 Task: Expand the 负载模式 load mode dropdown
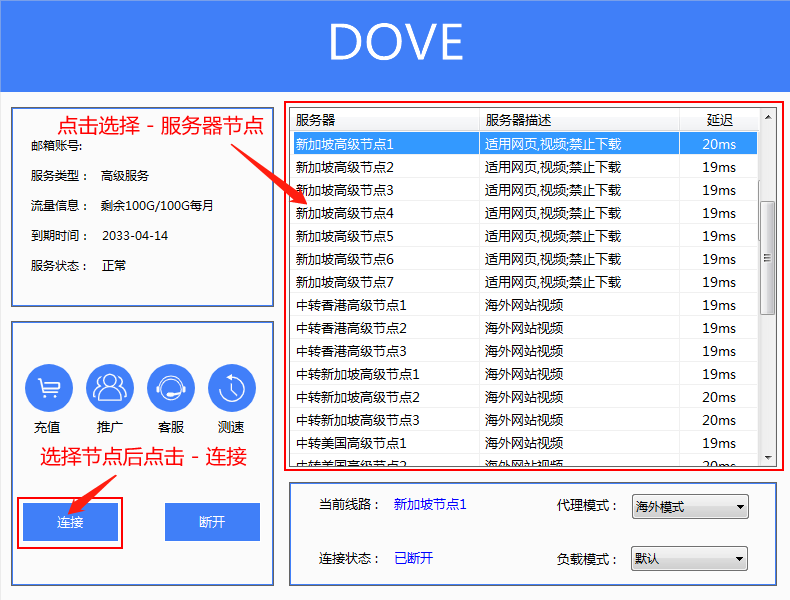(690, 559)
